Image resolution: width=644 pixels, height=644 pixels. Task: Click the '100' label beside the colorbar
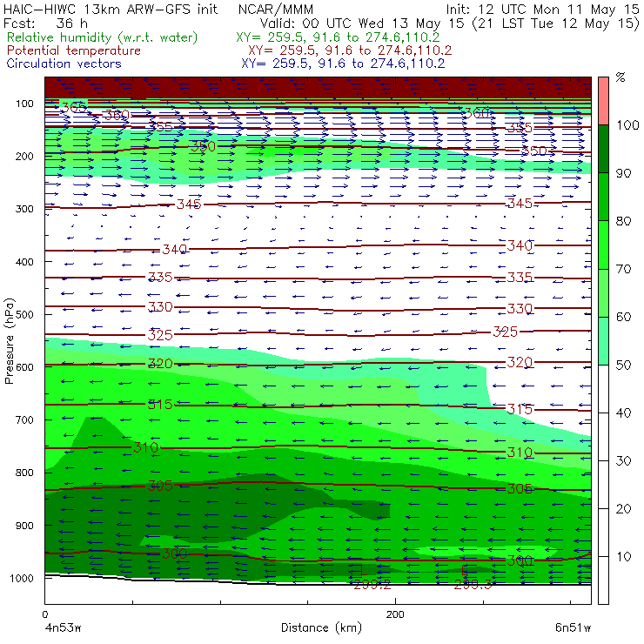[x=627, y=124]
